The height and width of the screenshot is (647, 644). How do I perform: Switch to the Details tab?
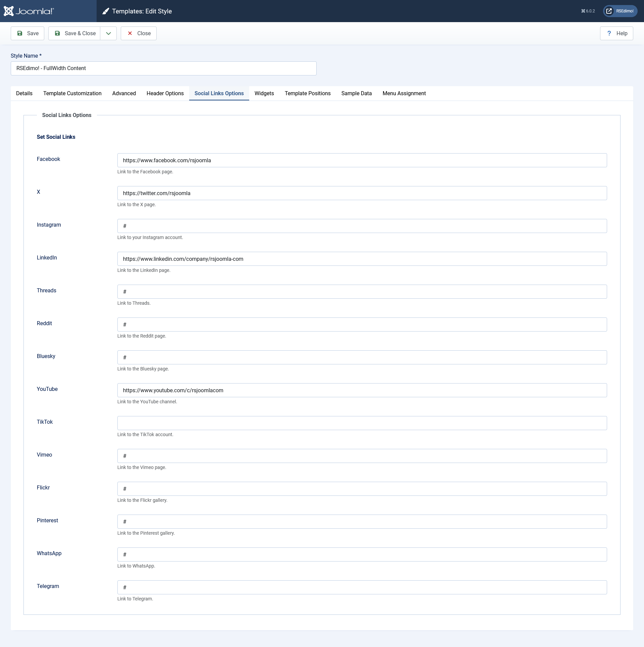[x=24, y=93]
